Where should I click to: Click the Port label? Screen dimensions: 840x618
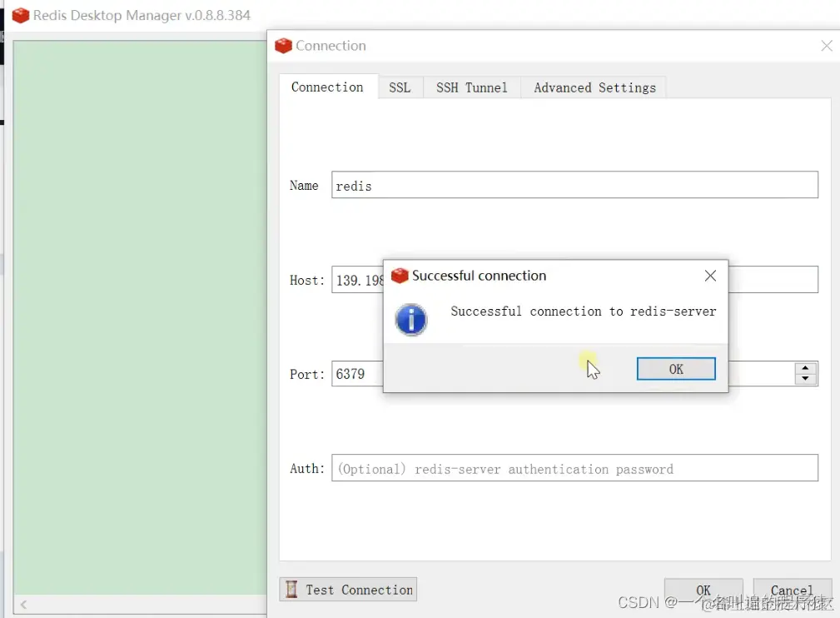point(307,374)
